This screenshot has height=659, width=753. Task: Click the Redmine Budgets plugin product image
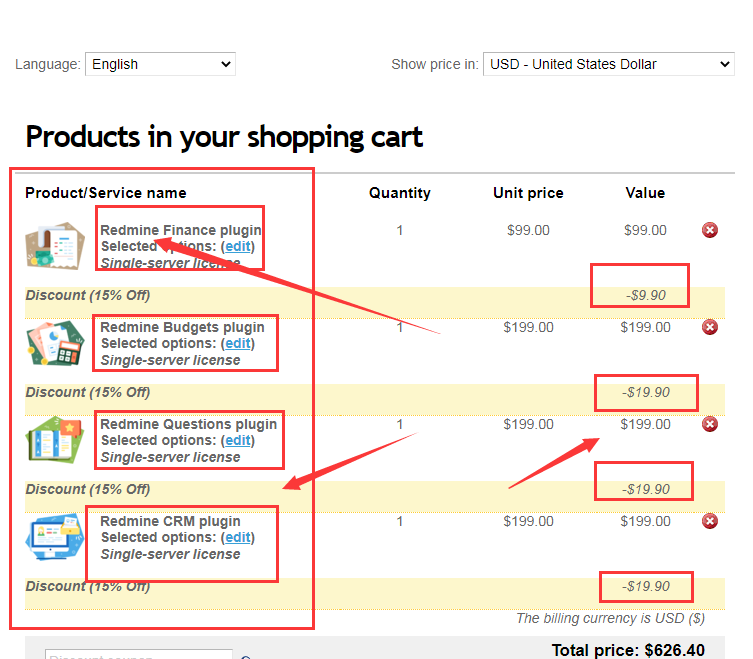tap(55, 343)
